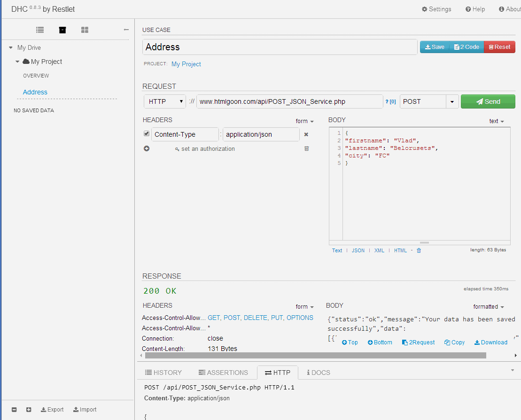This screenshot has height=420, width=521.
Task: Clear the request body using trash icon
Action: point(419,250)
